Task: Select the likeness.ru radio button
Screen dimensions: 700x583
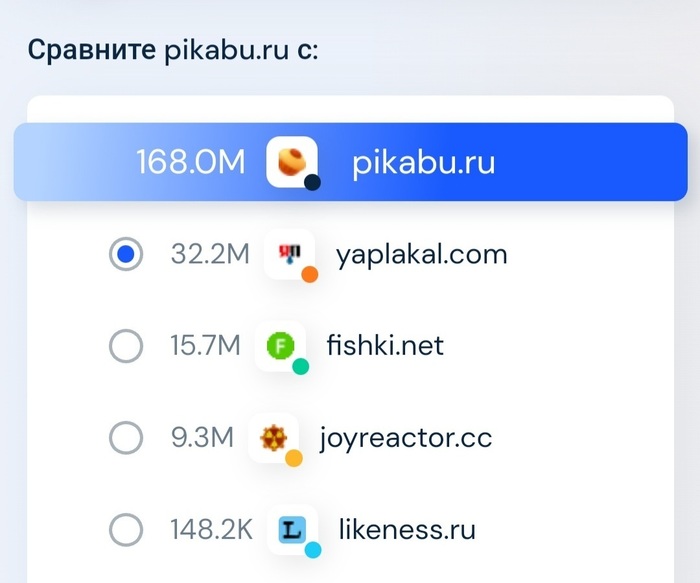Action: coord(126,530)
